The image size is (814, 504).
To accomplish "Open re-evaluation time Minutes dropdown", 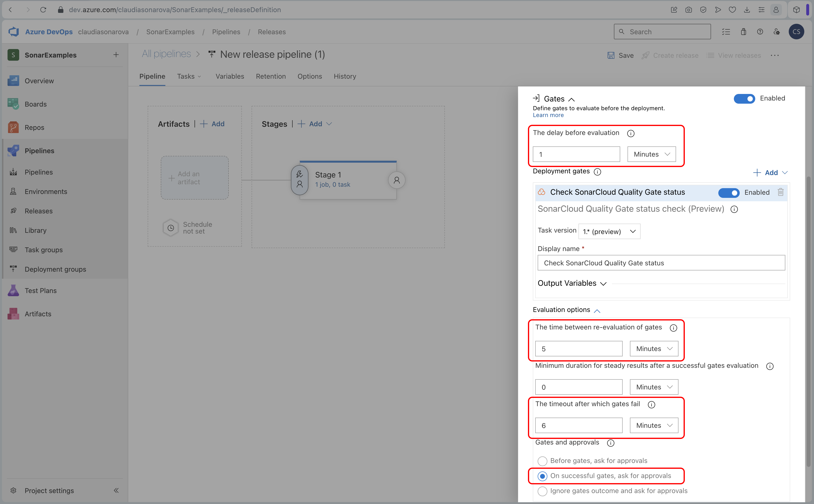I will pyautogui.click(x=654, y=349).
